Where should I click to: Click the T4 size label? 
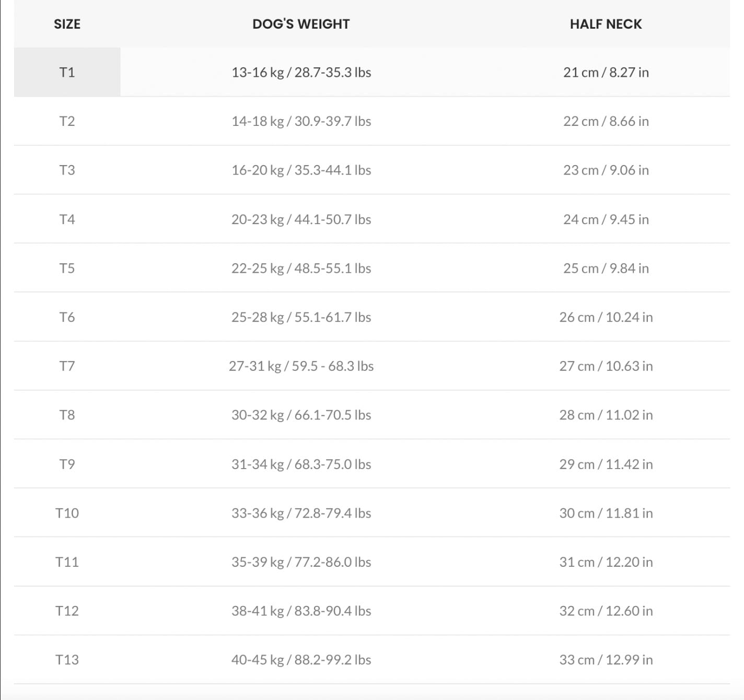click(67, 219)
